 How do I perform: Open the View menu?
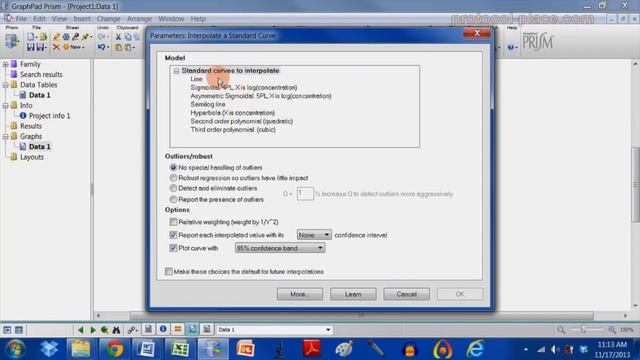[59, 19]
